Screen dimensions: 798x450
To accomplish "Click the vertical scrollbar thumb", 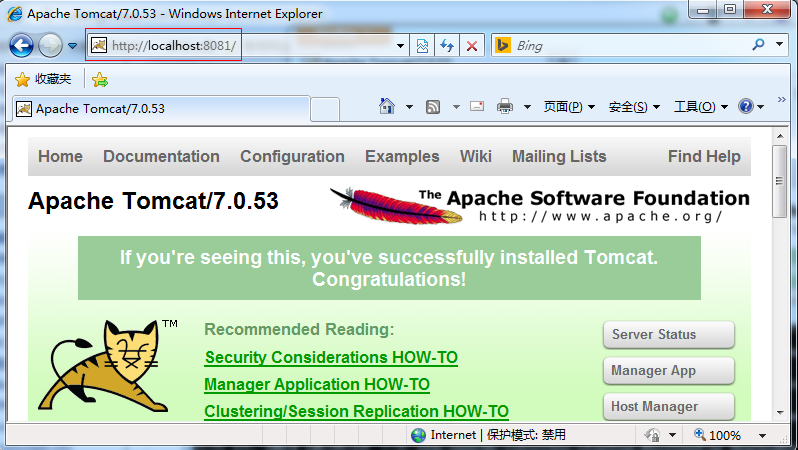I will tap(779, 181).
